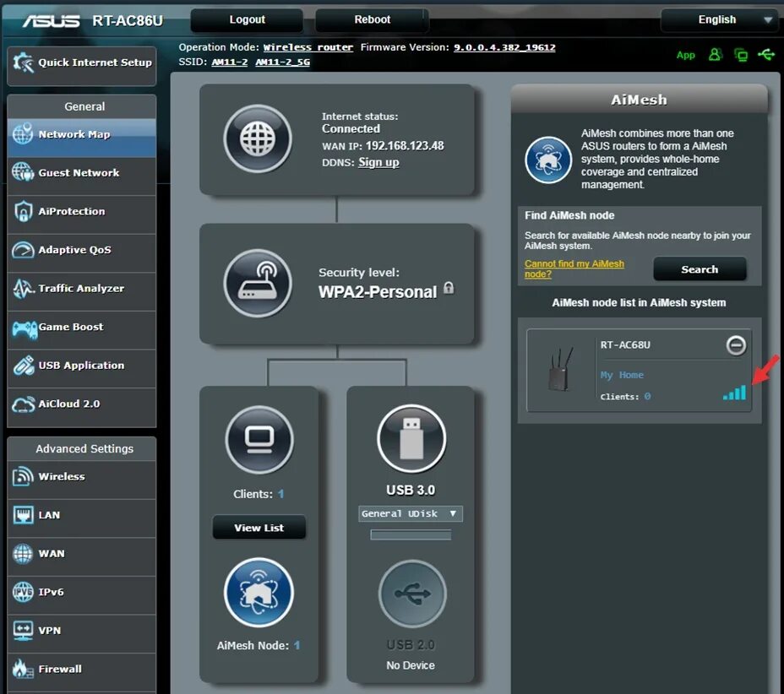Screen dimensions: 784x694
Task: Click the AiMesh logo in the panel
Action: [548, 160]
